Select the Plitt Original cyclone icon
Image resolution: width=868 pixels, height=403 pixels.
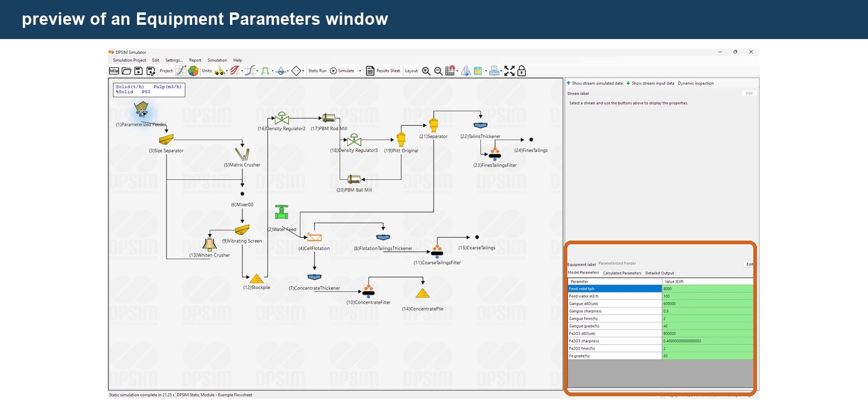coord(401,139)
